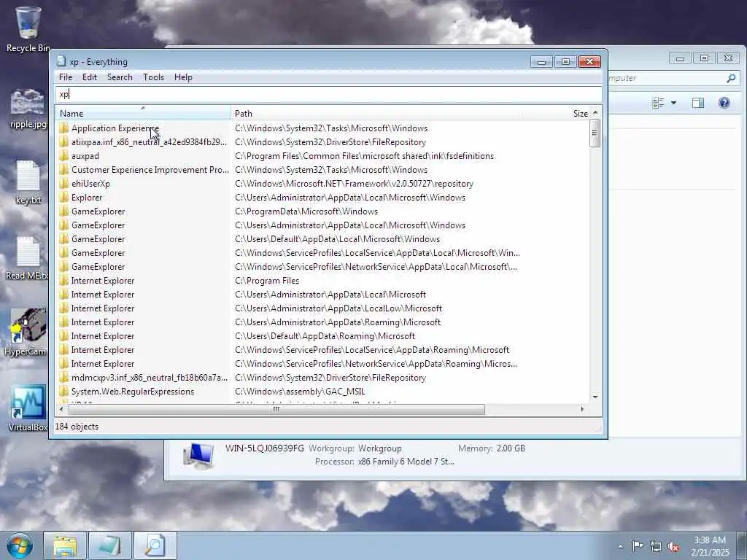Click the search magnifier in Explorer window

(x=731, y=78)
